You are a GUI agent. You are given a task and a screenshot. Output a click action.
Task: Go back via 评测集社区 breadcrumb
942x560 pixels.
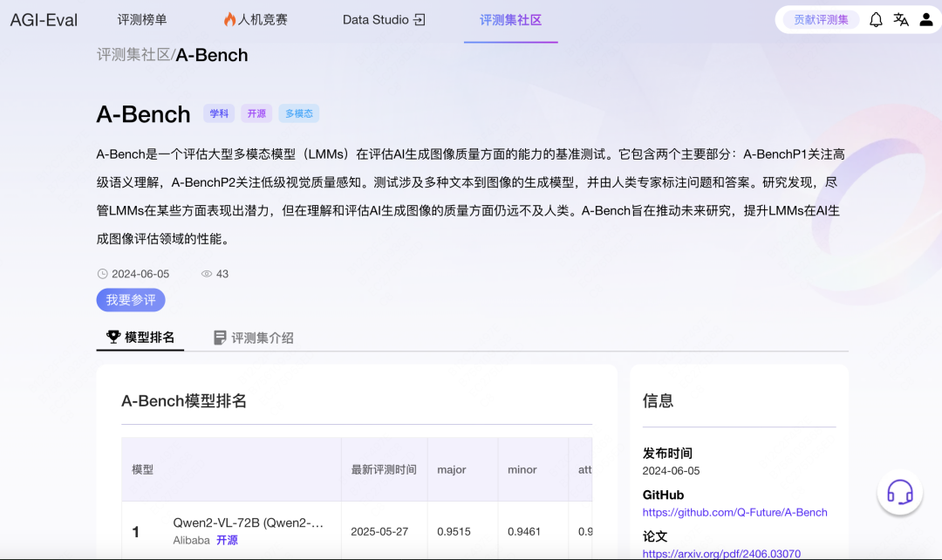coord(133,55)
